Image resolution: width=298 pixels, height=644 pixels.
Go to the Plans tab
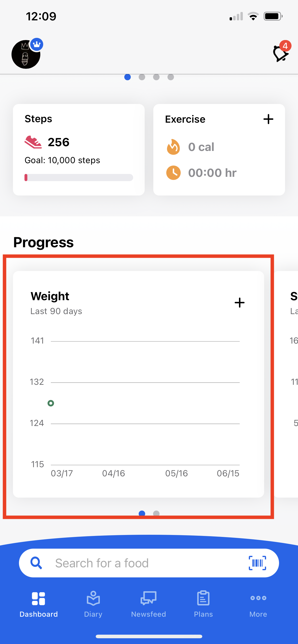tap(203, 604)
